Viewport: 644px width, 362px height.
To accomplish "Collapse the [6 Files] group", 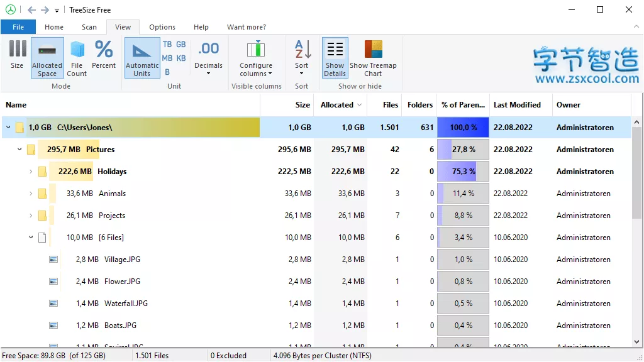I will (31, 237).
